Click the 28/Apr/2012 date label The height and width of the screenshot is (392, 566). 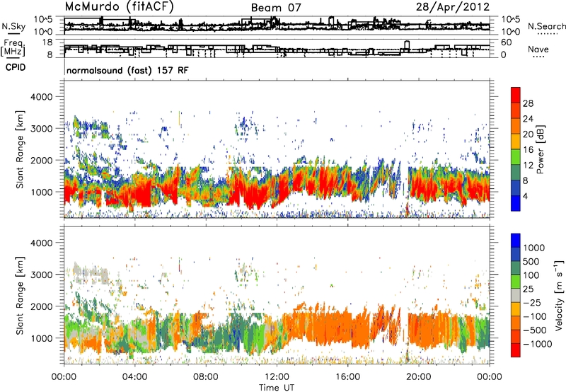pyautogui.click(x=453, y=7)
